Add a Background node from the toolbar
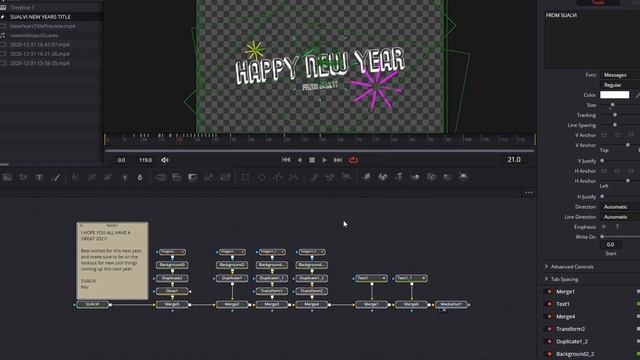 (x=7, y=177)
